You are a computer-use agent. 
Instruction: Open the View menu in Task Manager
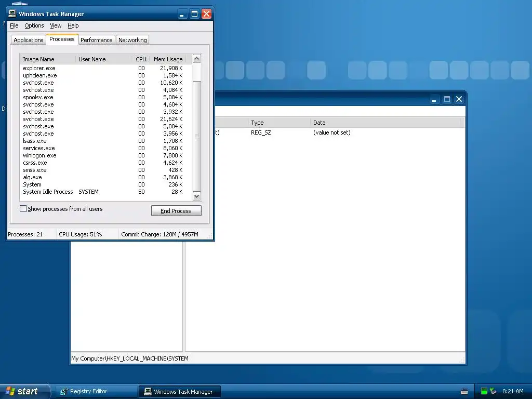tap(56, 25)
